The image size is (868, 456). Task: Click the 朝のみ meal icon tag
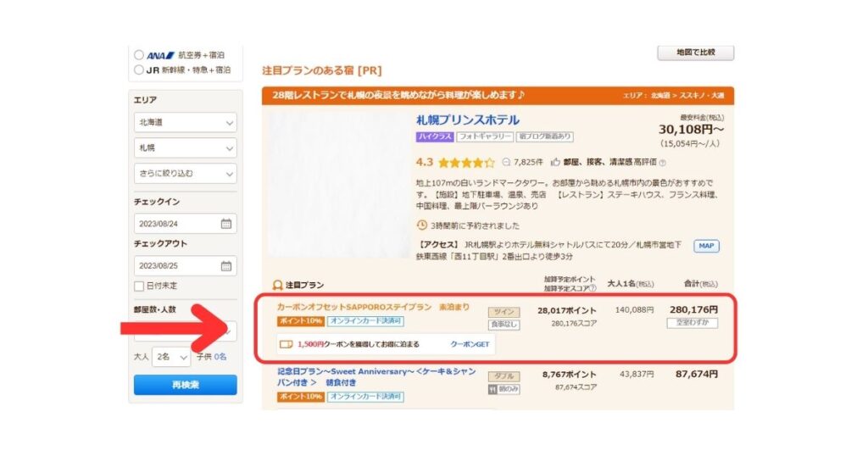504,390
